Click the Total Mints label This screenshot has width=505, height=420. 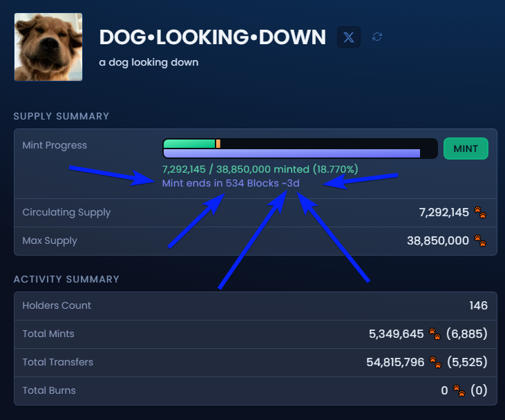[48, 334]
